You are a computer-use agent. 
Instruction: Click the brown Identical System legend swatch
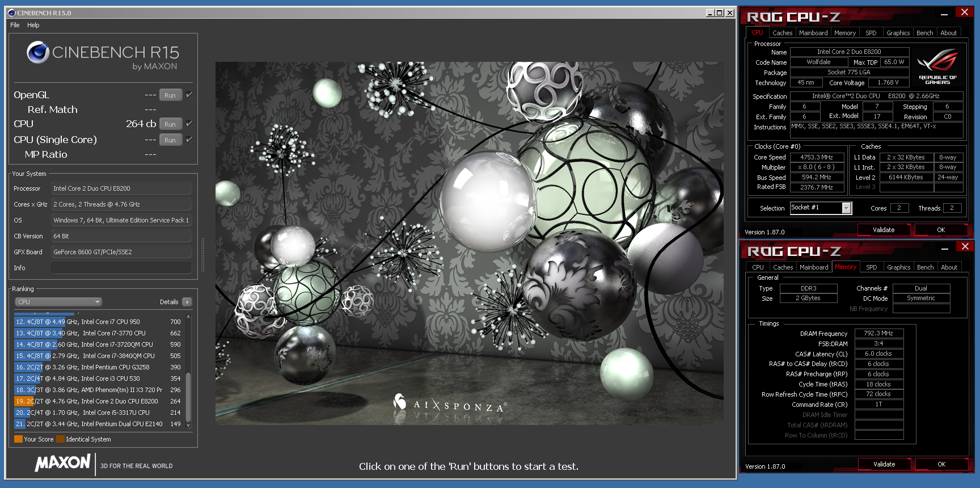point(60,439)
